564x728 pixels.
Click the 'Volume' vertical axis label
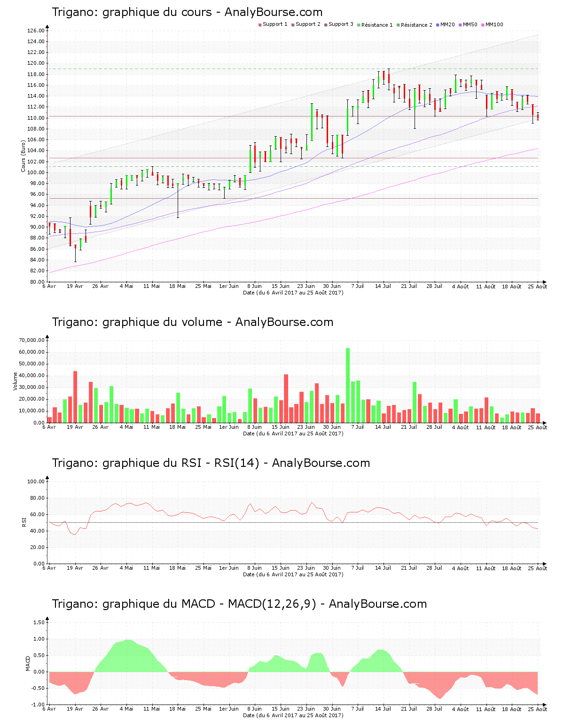(x=15, y=381)
